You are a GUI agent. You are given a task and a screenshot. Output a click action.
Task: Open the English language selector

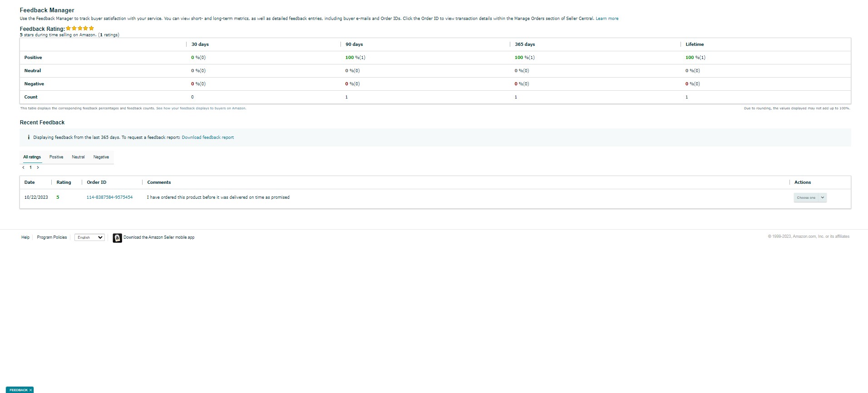[x=89, y=237]
